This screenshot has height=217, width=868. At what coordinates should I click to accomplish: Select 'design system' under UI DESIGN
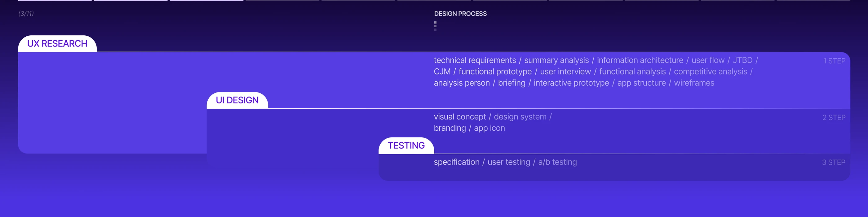click(520, 117)
